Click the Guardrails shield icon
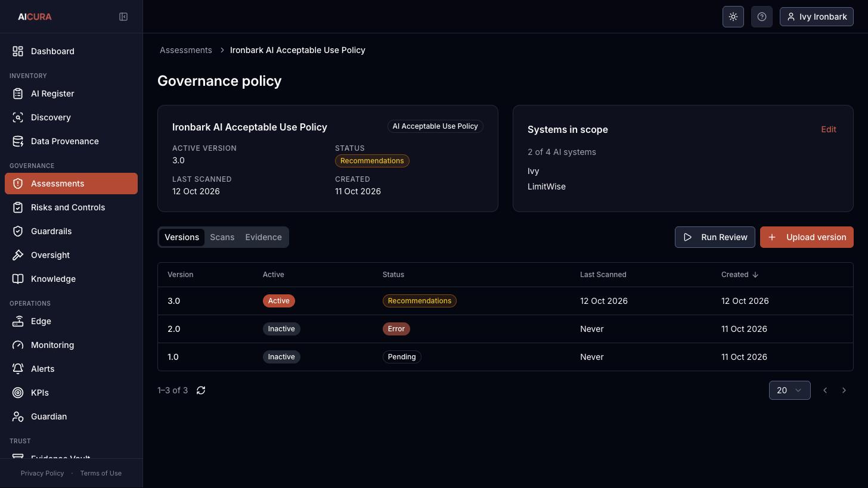The height and width of the screenshot is (488, 868). [x=18, y=231]
